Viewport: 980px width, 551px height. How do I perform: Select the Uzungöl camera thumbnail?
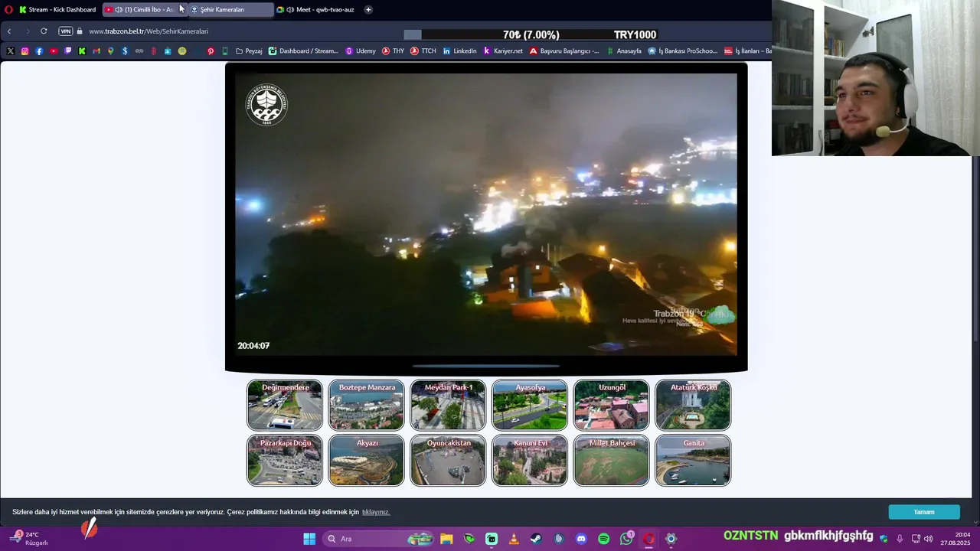coord(611,405)
